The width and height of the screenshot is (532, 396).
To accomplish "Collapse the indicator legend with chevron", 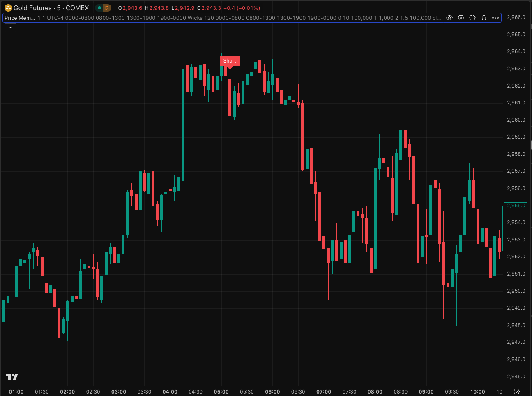I will click(x=10, y=28).
